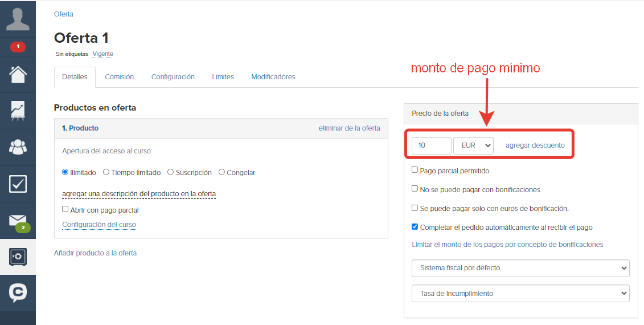
Task: Click Limitar el monto de los pagos link
Action: point(508,245)
